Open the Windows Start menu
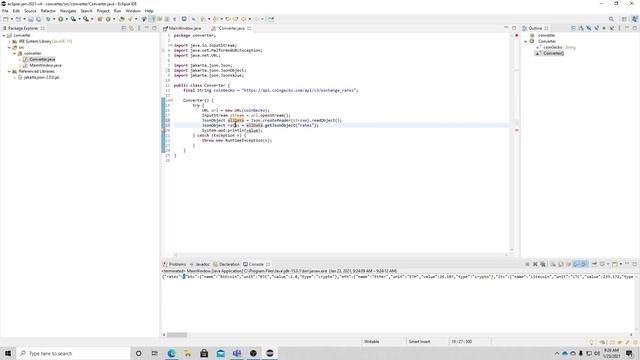This screenshot has width=640, height=360. coord(8,353)
